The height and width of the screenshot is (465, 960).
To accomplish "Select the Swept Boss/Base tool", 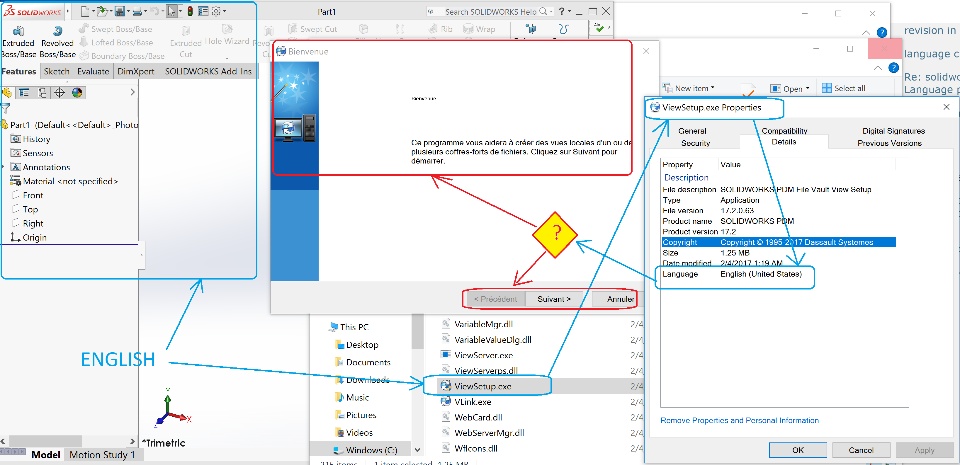I will 116,29.
